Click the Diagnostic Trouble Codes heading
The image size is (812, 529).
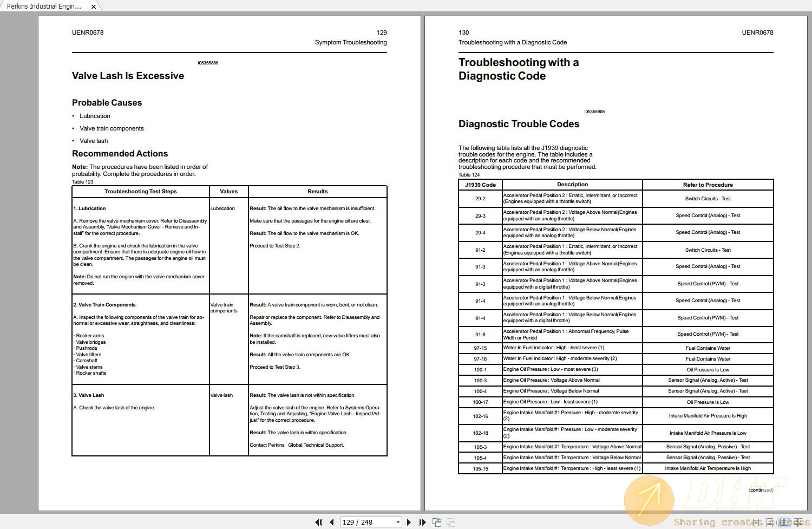coord(519,124)
